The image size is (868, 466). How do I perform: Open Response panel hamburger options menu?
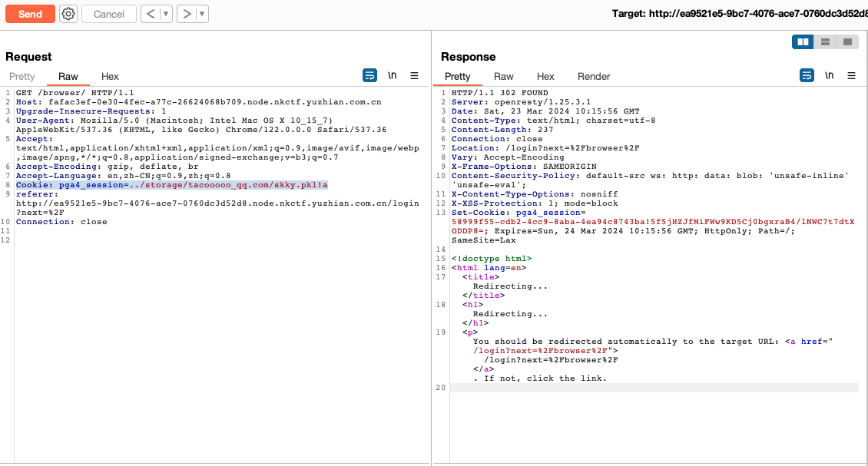point(851,75)
